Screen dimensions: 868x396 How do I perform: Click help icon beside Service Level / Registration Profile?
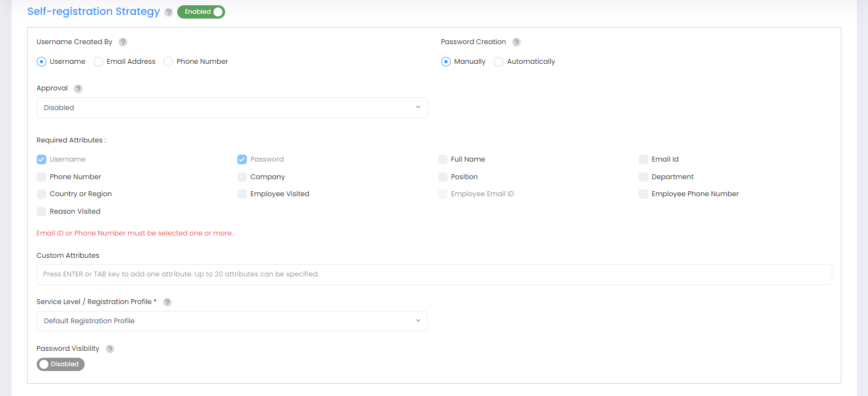(x=167, y=302)
